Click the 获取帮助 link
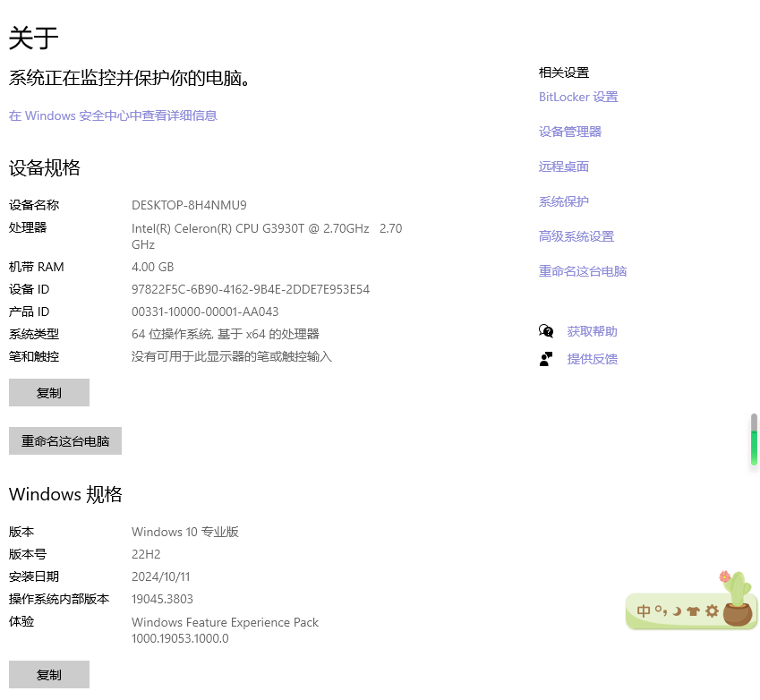 pos(592,331)
